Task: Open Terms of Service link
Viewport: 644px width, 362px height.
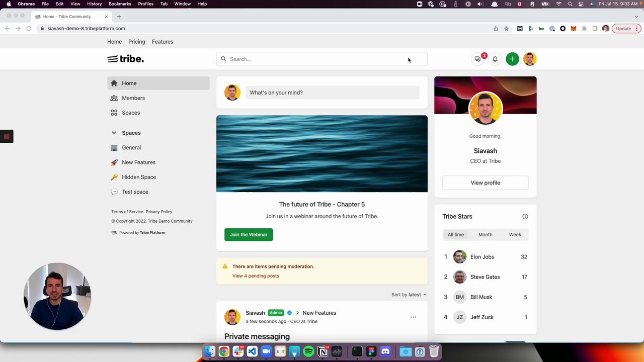Action: 127,212
